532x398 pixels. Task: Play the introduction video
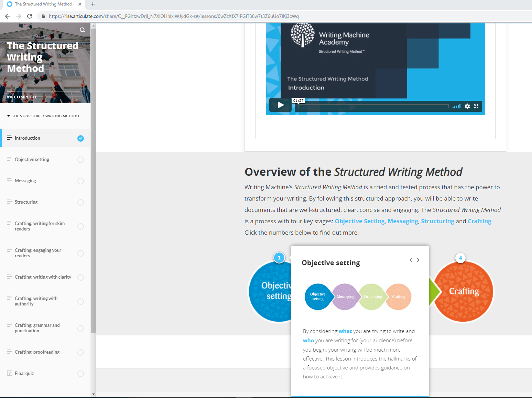click(281, 105)
